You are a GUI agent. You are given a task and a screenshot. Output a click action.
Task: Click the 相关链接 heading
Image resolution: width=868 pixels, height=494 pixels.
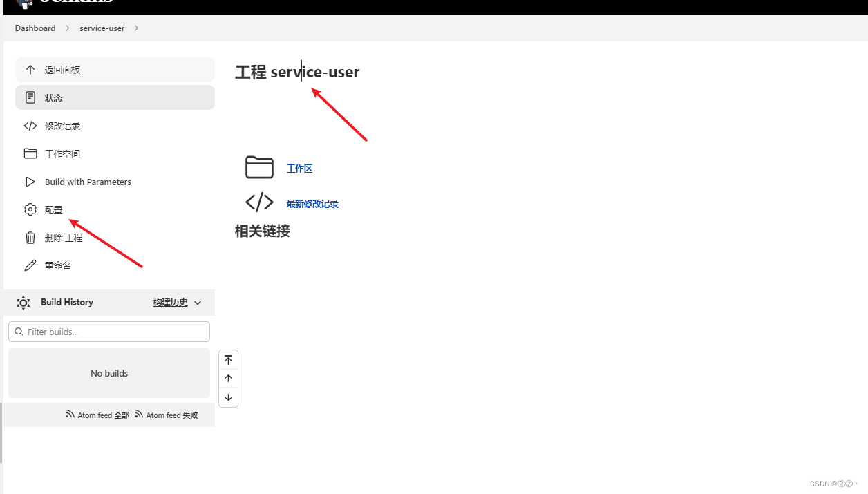[263, 231]
